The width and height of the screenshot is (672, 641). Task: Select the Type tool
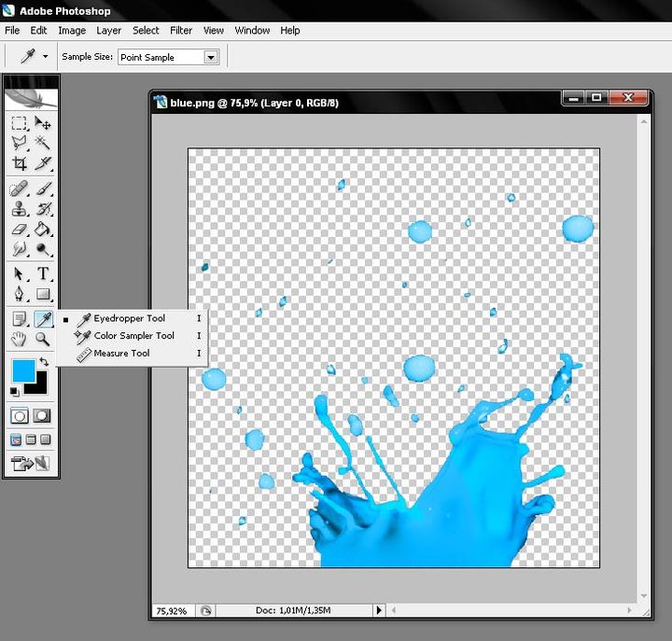pos(42,273)
